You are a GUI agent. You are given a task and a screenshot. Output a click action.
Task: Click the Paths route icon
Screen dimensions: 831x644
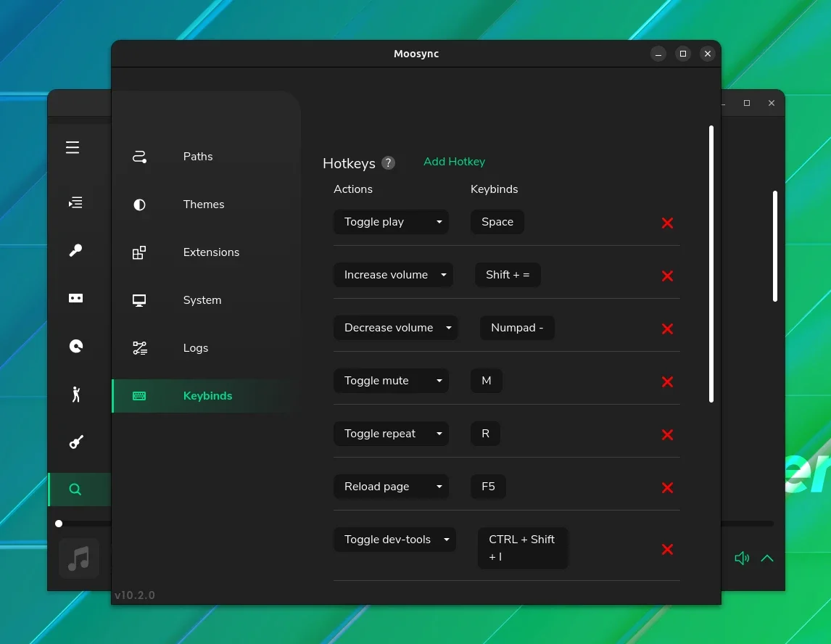(139, 157)
